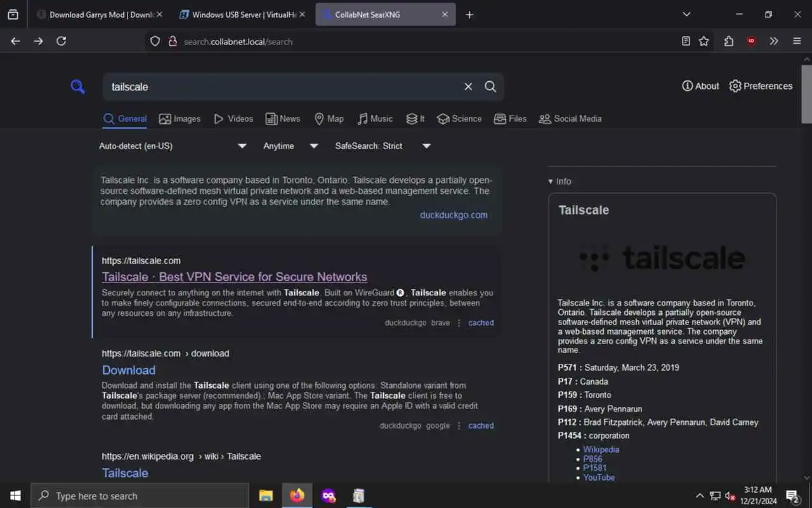
Task: Open options dots for Download result
Action: [459, 425]
